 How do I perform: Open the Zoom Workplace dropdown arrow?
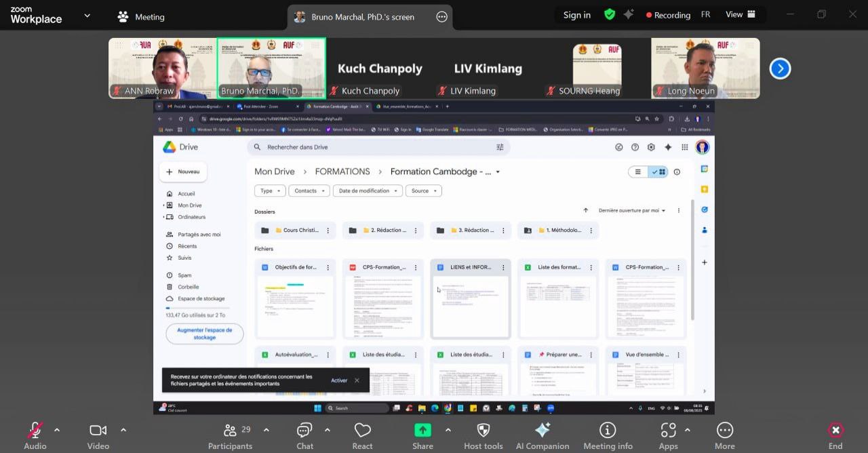coord(87,16)
